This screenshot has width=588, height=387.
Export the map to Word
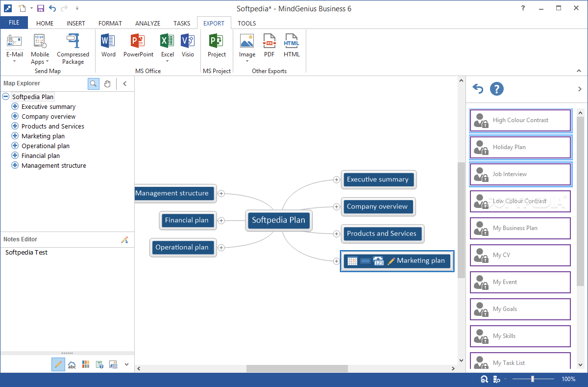pos(108,46)
